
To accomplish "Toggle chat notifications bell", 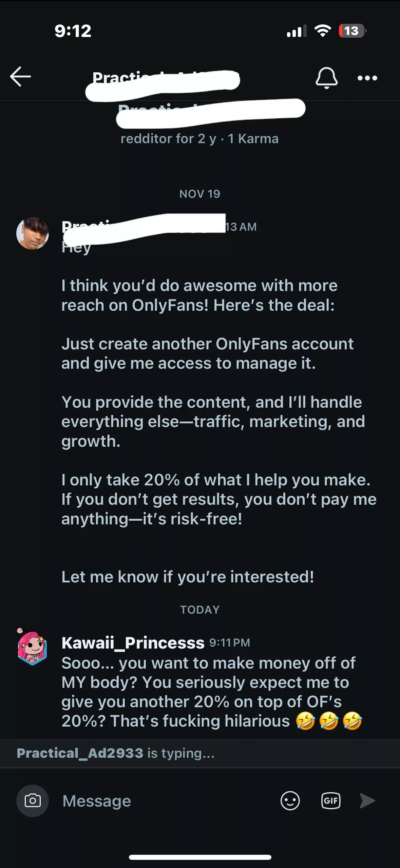I will click(326, 78).
